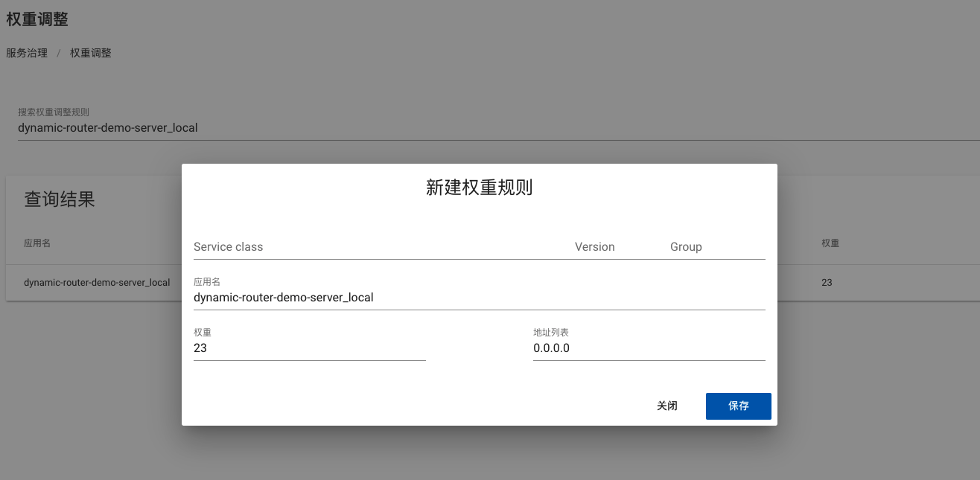The height and width of the screenshot is (480, 980).
Task: Select the dynamic-router-demo-server_local result row
Action: coord(493,283)
